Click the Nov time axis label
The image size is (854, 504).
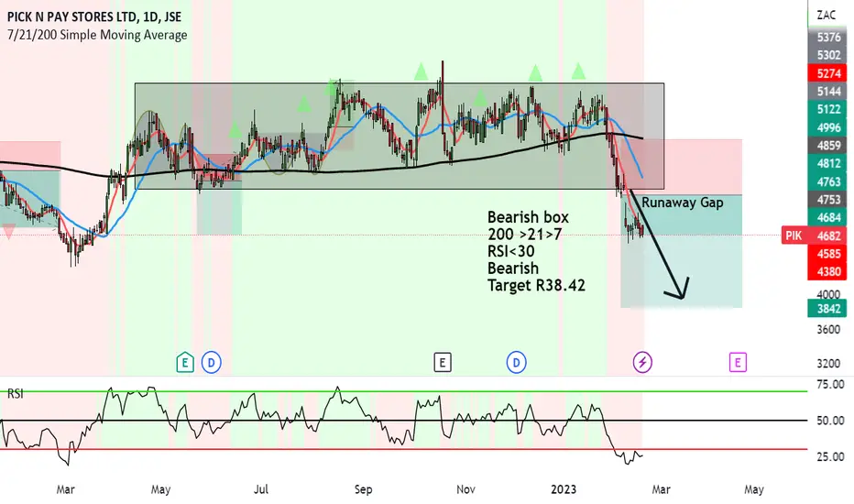(x=465, y=489)
